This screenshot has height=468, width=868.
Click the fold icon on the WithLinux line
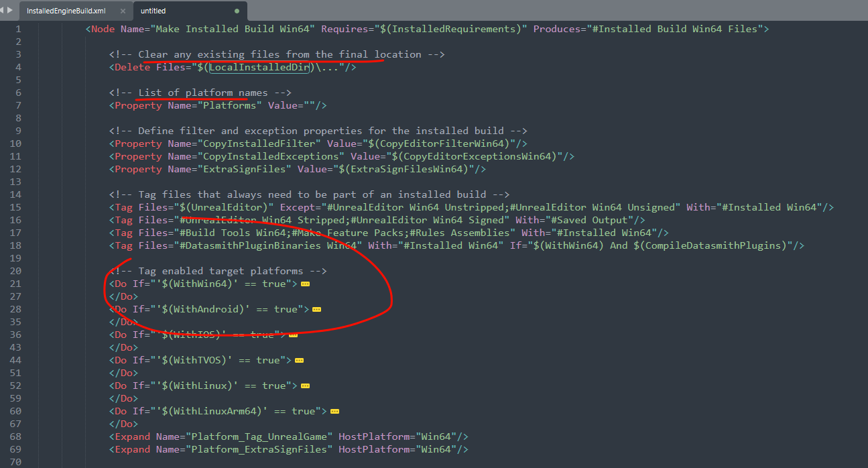point(305,386)
